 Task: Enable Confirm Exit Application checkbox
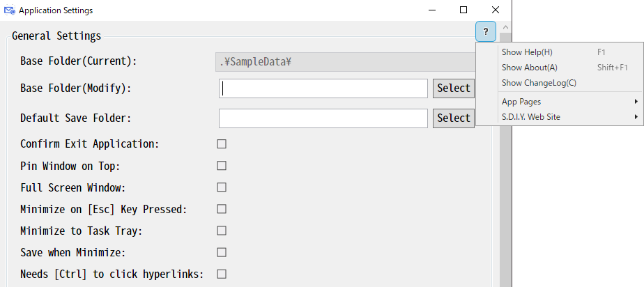[x=222, y=144]
